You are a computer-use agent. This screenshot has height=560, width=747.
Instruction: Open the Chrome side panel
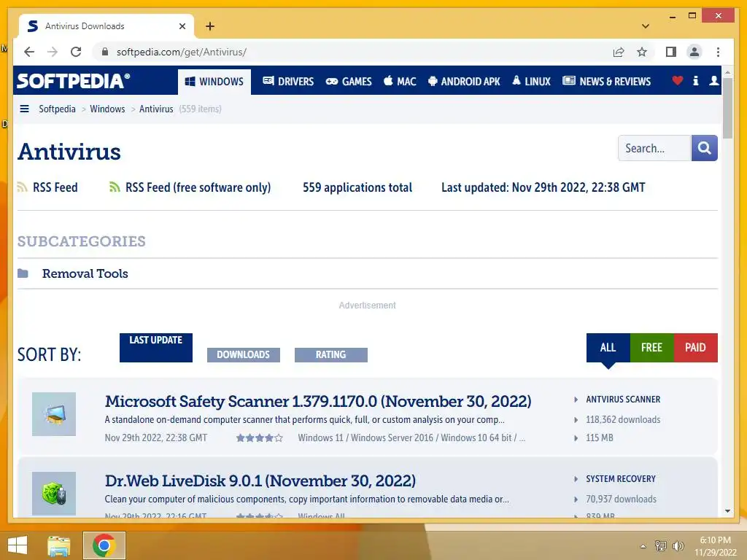coord(671,52)
